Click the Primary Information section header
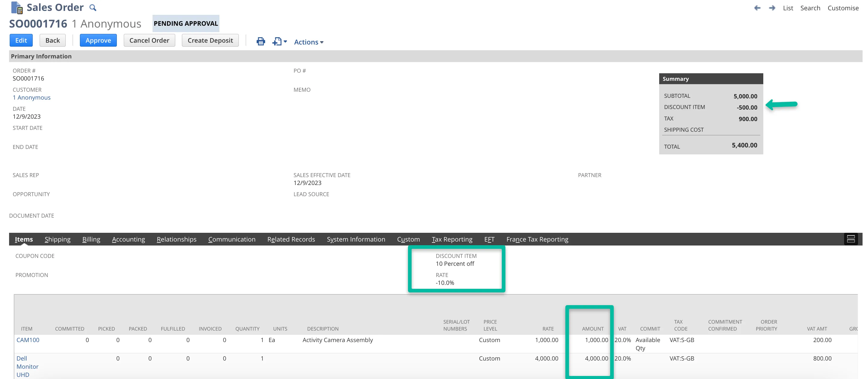Image resolution: width=868 pixels, height=379 pixels. coord(436,56)
